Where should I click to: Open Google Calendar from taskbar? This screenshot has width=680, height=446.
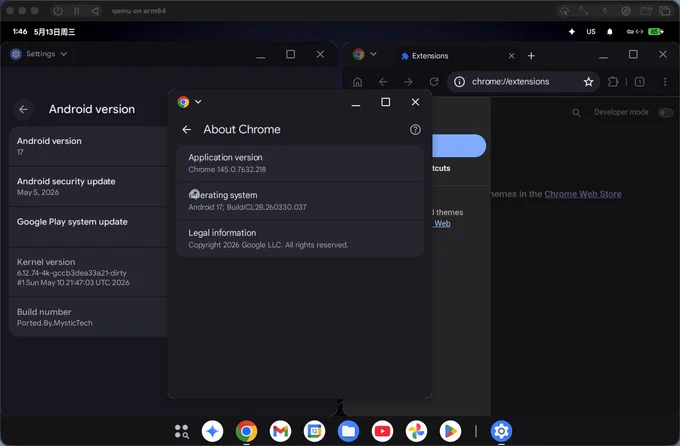point(314,431)
